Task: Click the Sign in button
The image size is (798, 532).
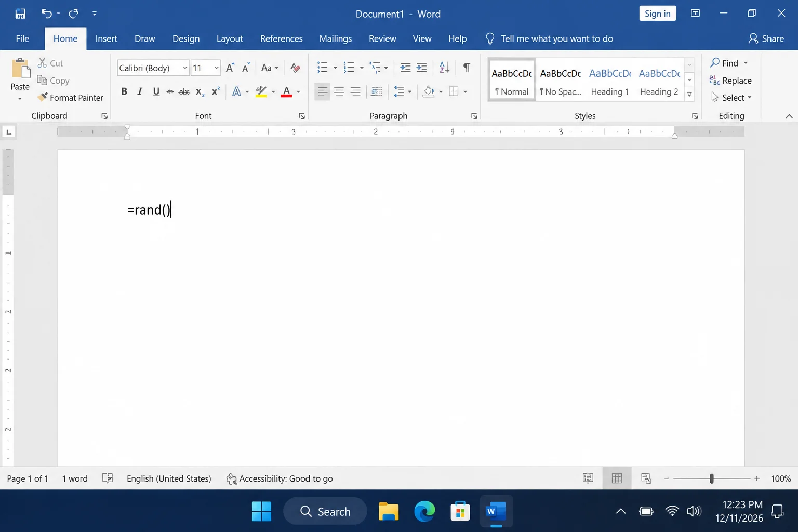Action: pyautogui.click(x=658, y=14)
